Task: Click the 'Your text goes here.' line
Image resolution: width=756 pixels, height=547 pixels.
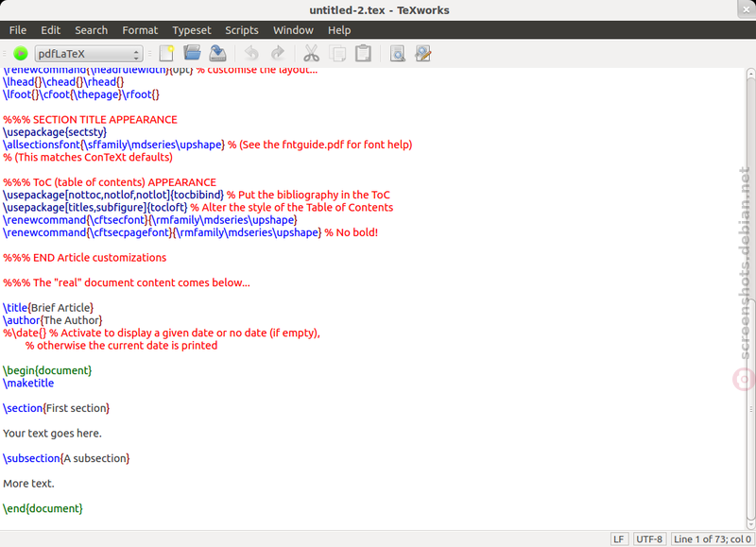Action: 52,434
